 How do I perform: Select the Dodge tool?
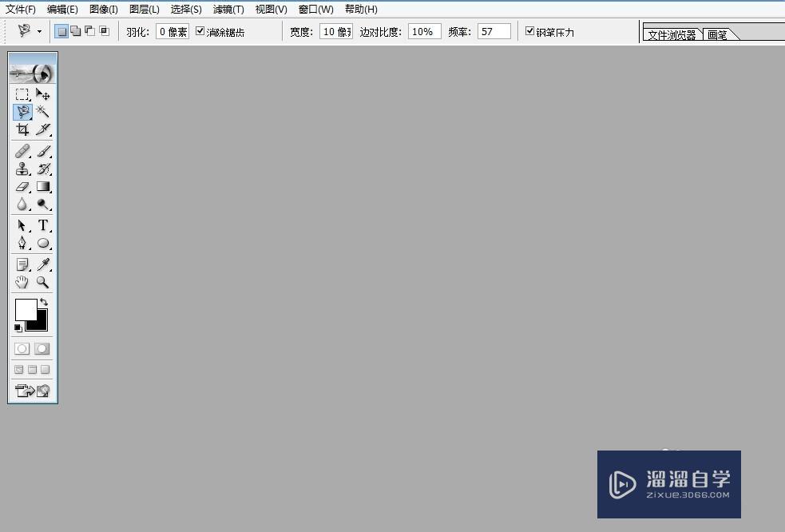click(43, 204)
